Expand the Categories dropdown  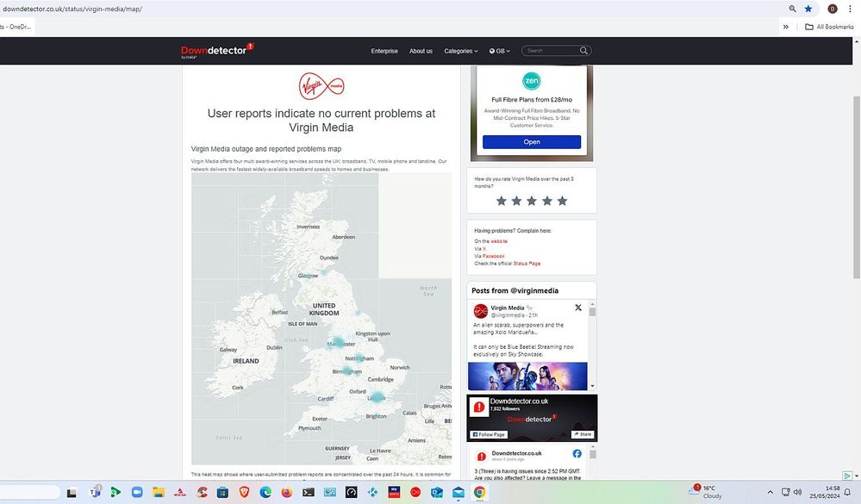tap(461, 51)
